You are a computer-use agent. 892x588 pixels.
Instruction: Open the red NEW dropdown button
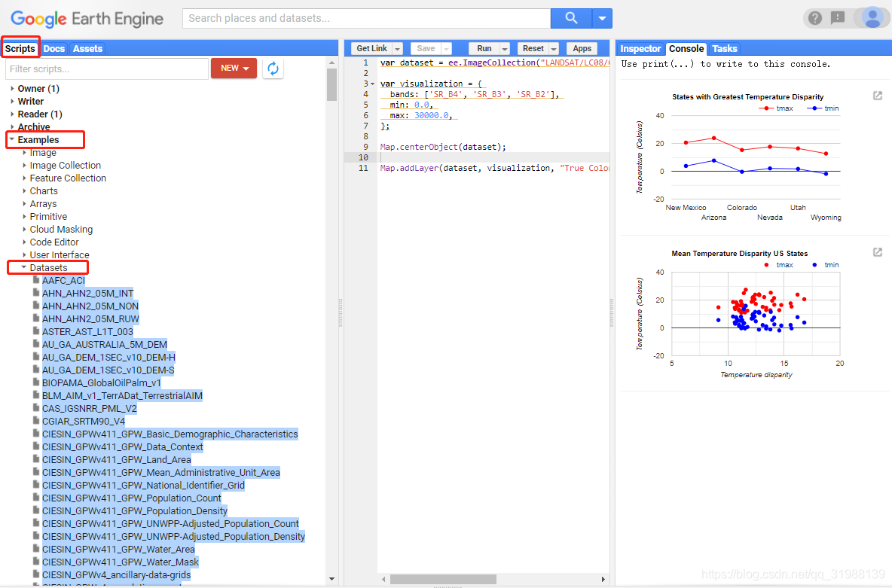coord(234,69)
